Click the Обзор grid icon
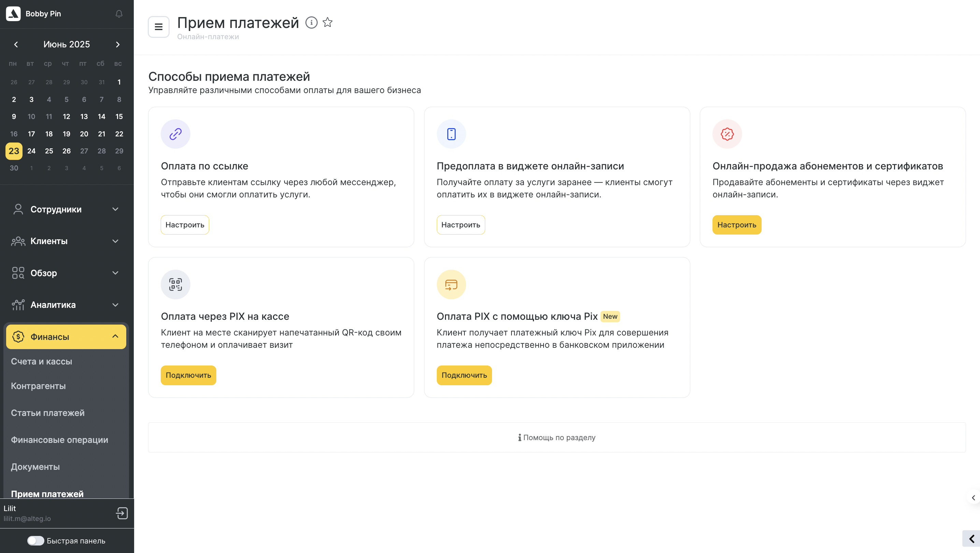 pos(18,273)
